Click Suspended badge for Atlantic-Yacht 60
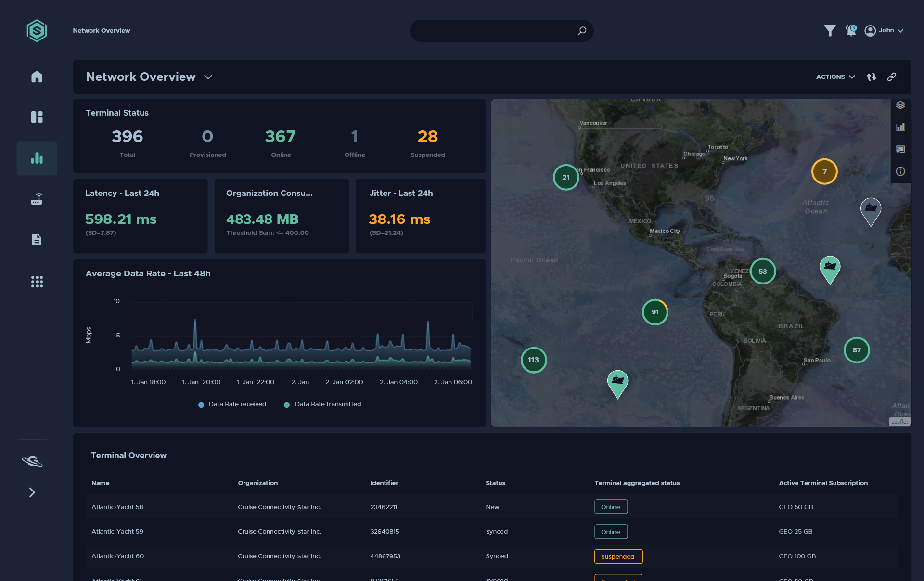924x581 pixels. click(618, 556)
